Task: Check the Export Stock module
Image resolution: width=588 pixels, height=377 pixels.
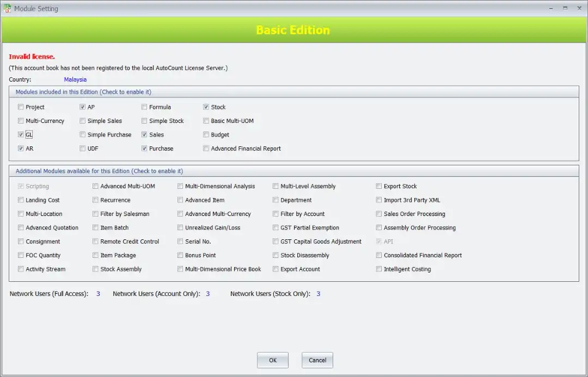Action: click(x=378, y=186)
